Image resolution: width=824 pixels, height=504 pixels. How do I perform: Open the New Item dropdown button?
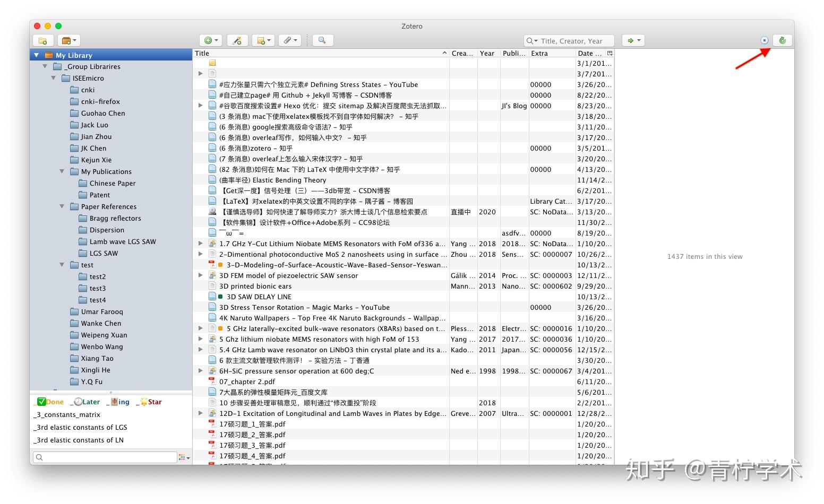pyautogui.click(x=211, y=40)
